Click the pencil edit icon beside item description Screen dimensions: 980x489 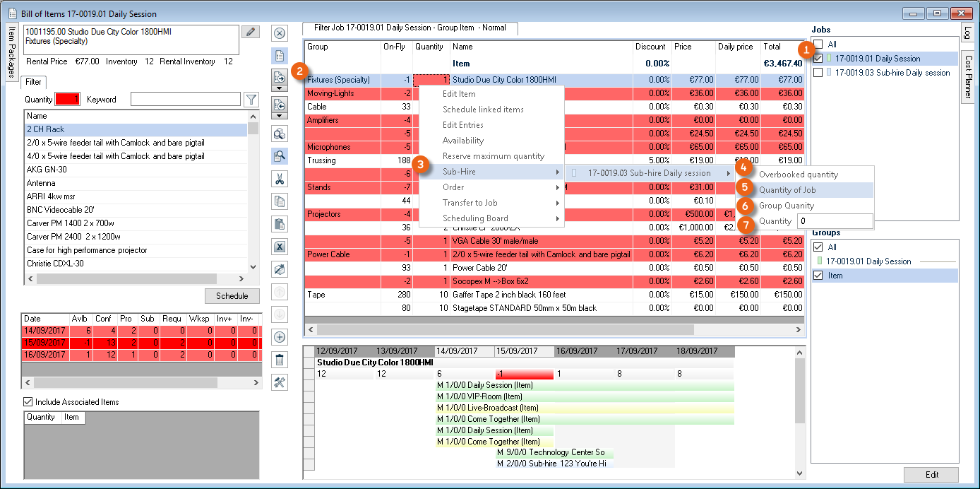tap(250, 32)
